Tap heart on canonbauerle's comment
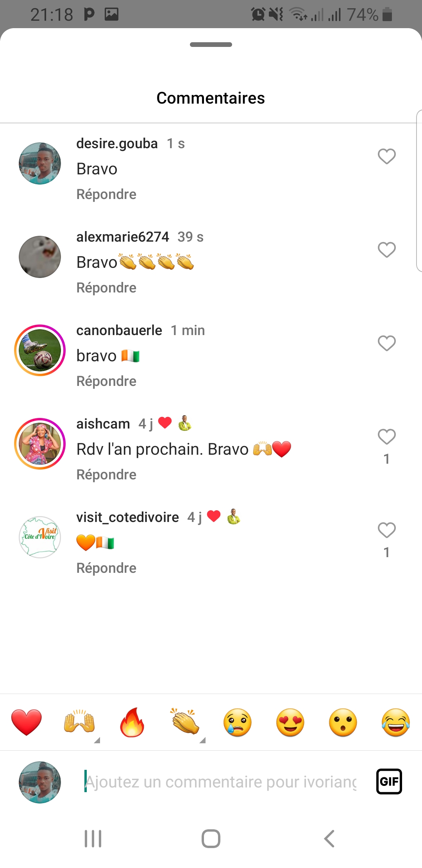This screenshot has height=868, width=422. point(386,343)
